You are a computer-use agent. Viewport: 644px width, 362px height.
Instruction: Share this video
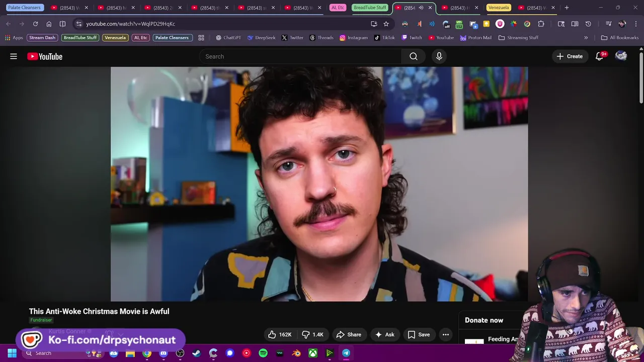[x=349, y=334]
